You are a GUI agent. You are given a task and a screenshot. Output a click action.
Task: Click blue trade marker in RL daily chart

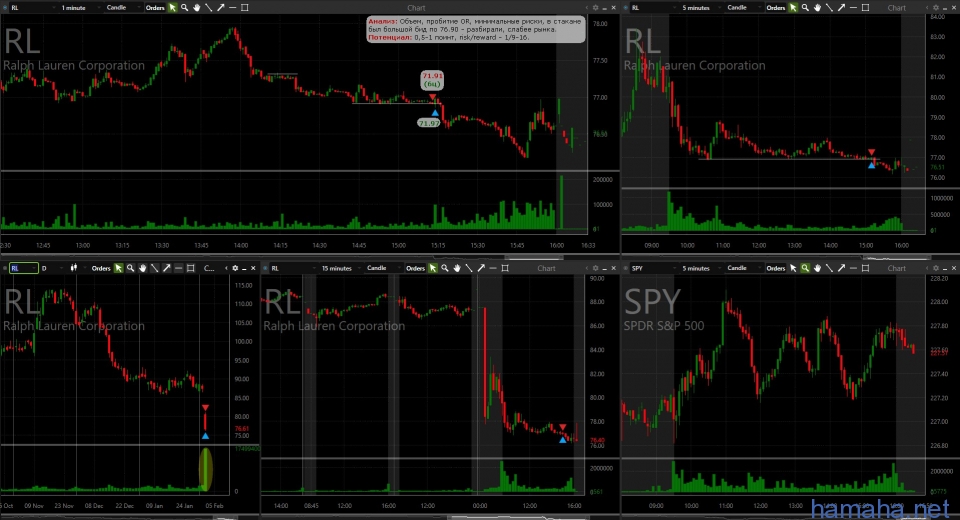[x=205, y=435]
